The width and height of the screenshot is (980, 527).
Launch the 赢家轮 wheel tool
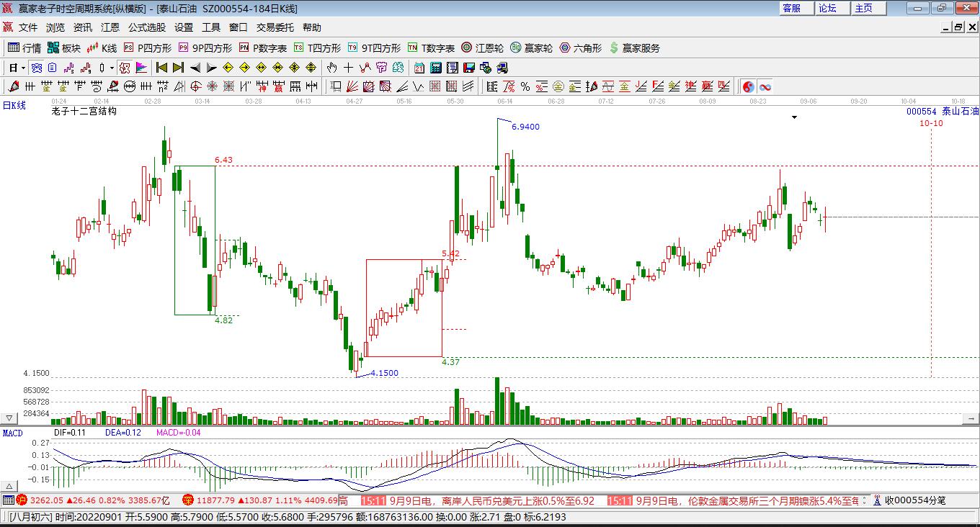[532, 48]
